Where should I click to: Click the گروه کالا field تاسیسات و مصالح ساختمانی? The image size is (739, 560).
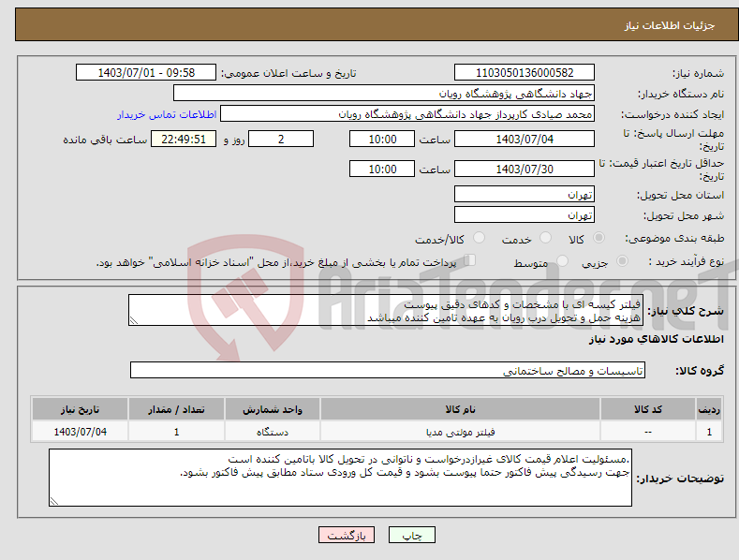[x=388, y=371]
